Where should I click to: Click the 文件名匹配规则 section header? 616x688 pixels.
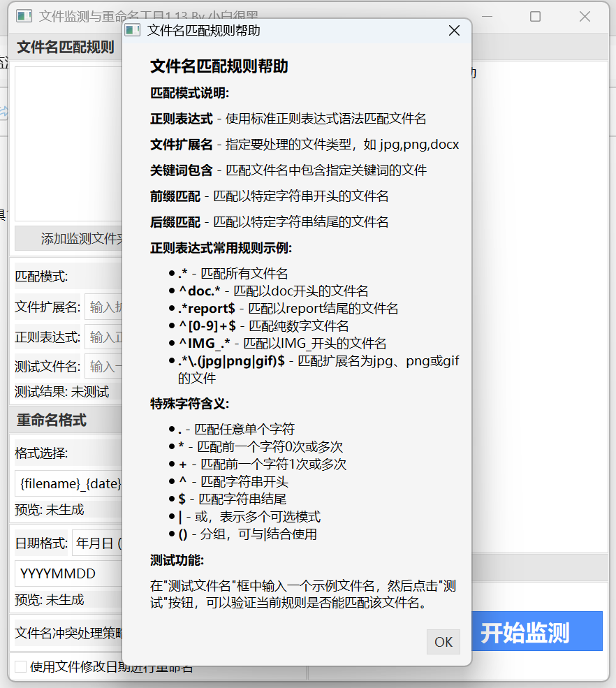(x=66, y=47)
